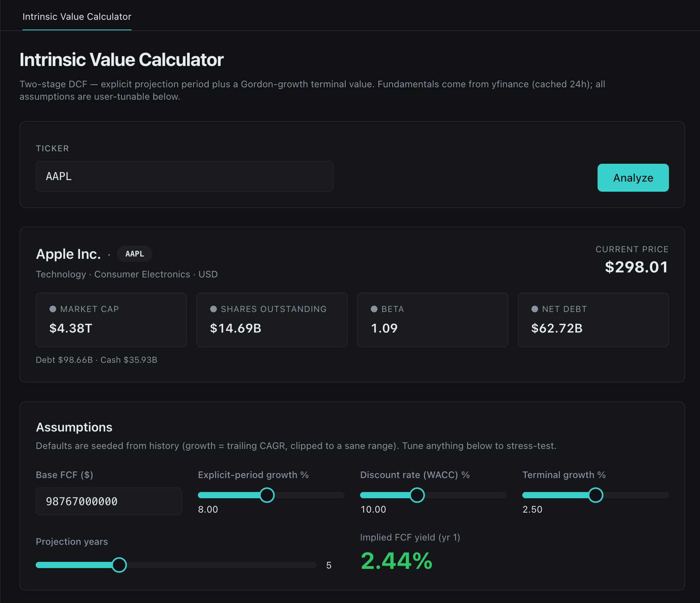Focus the ticker input containing AAPL
The height and width of the screenshot is (603, 700).
185,176
